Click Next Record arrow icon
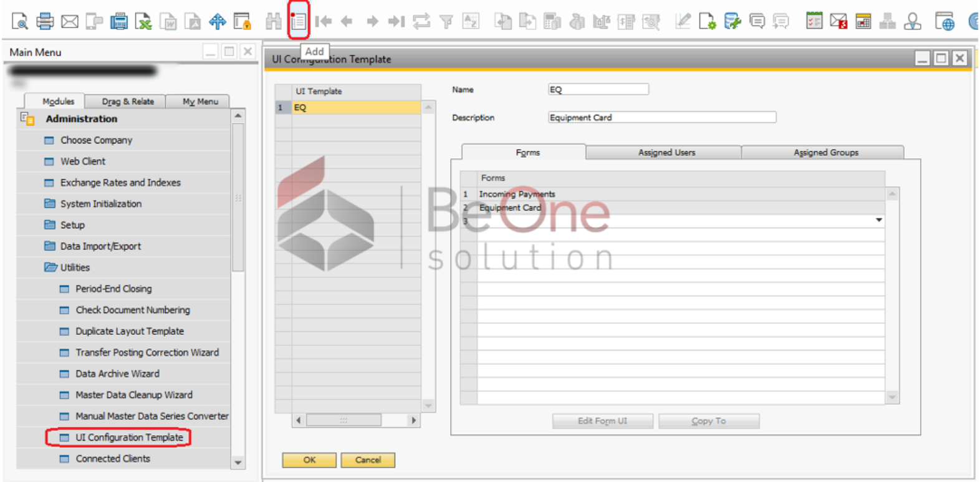Image resolution: width=980 pixels, height=482 pixels. (372, 21)
